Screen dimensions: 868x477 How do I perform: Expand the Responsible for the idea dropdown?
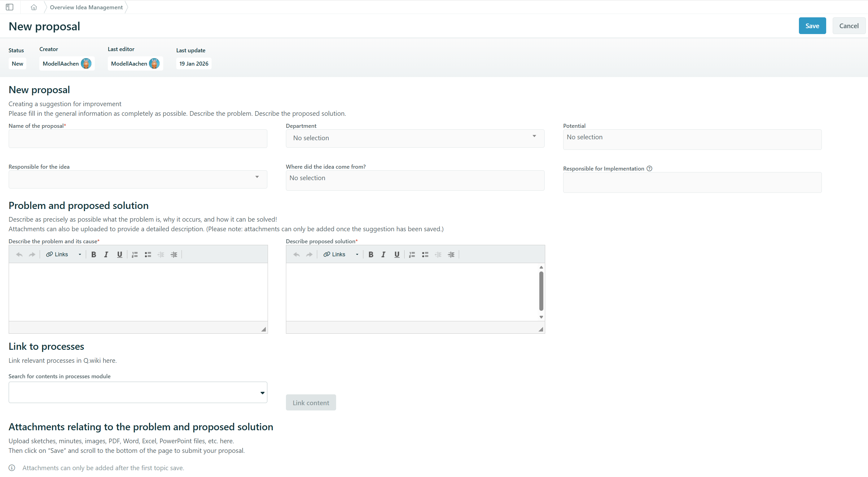point(138,179)
